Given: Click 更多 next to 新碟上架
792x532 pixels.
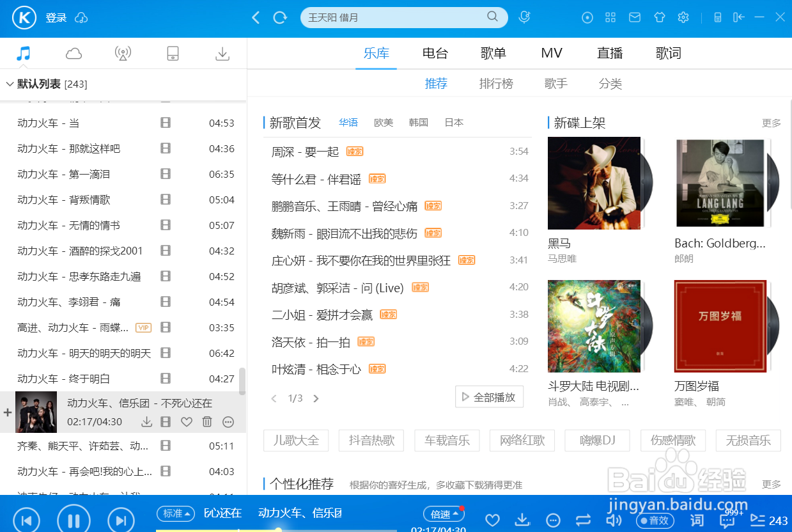Looking at the screenshot, I should tap(772, 123).
